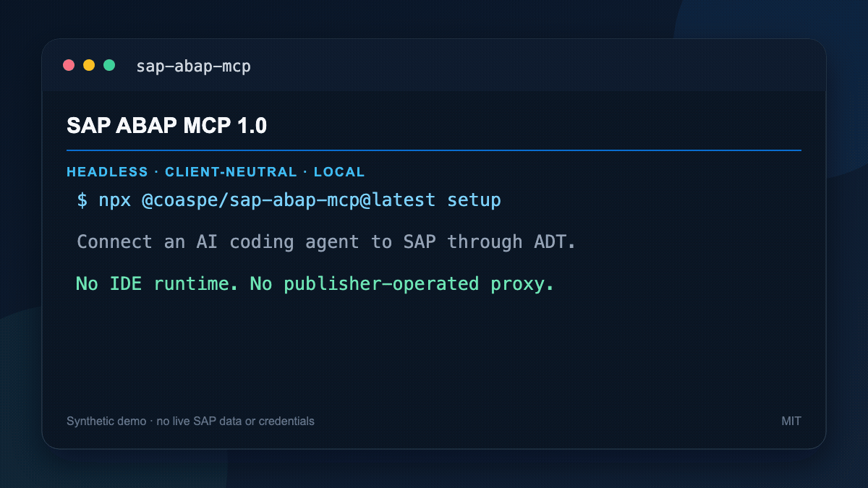
Task: Click the line 'No IDE runtime. No publisher-operated proxy.'
Action: pos(315,284)
